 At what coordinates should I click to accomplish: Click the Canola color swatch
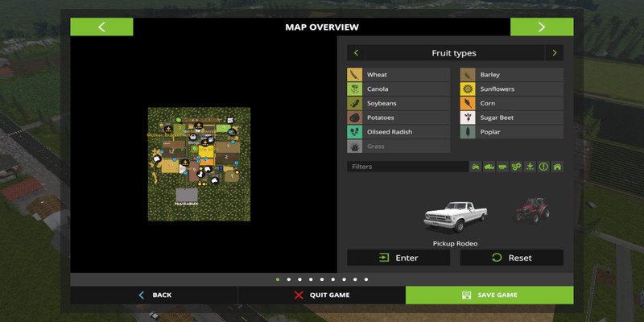pyautogui.click(x=354, y=89)
